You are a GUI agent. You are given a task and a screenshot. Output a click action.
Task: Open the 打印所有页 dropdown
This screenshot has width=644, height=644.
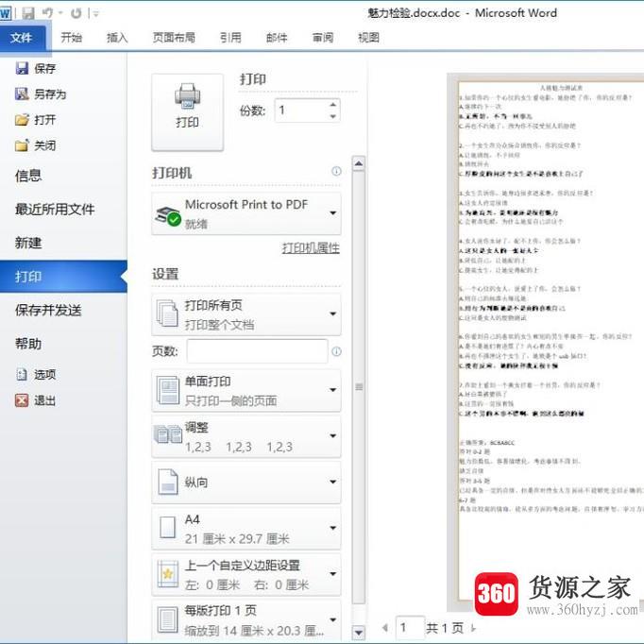pyautogui.click(x=246, y=314)
